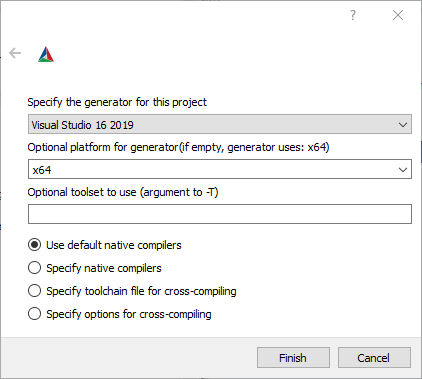Screen dimensions: 422x379
Task: Click the Finish button
Action: point(293,358)
